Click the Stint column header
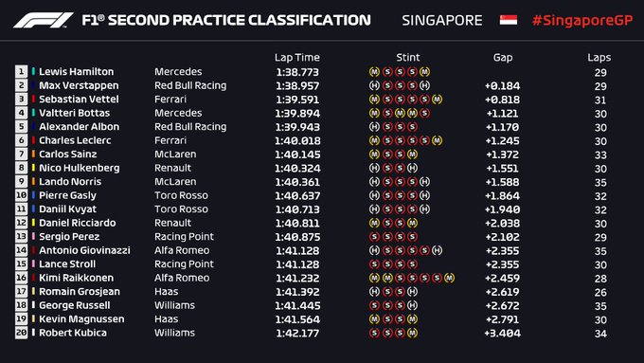 (x=408, y=57)
